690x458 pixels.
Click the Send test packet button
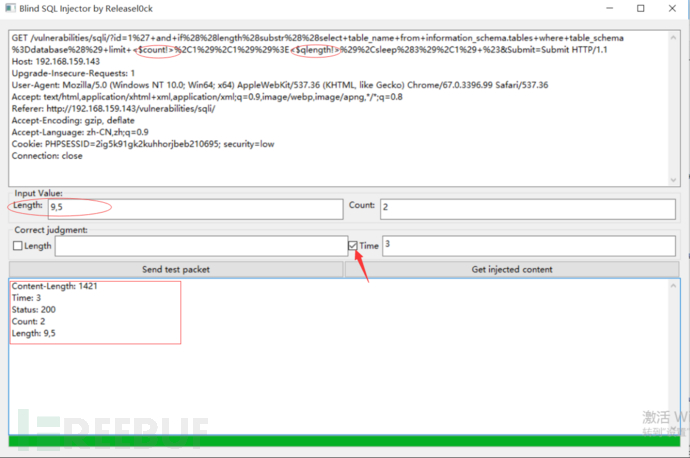tap(176, 269)
